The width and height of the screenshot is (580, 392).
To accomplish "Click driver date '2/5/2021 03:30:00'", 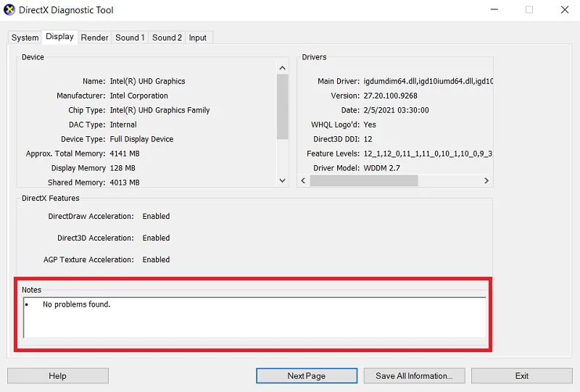I will tap(396, 110).
